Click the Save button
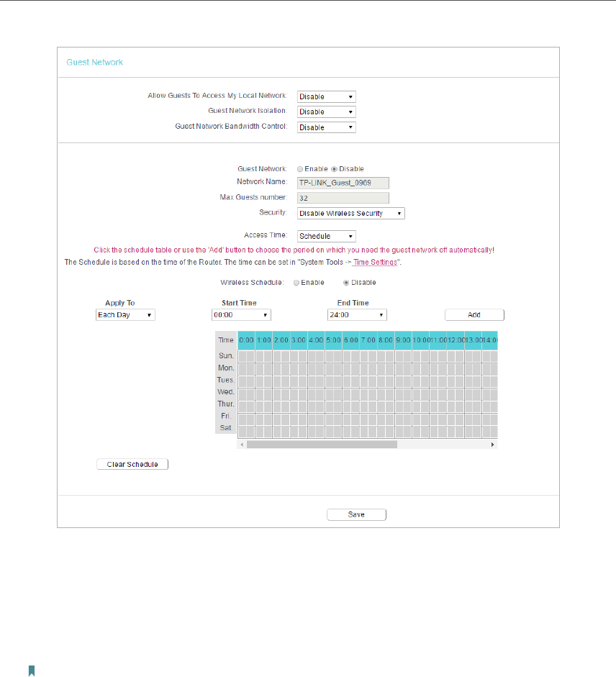This screenshot has width=616, height=677. coord(356,514)
